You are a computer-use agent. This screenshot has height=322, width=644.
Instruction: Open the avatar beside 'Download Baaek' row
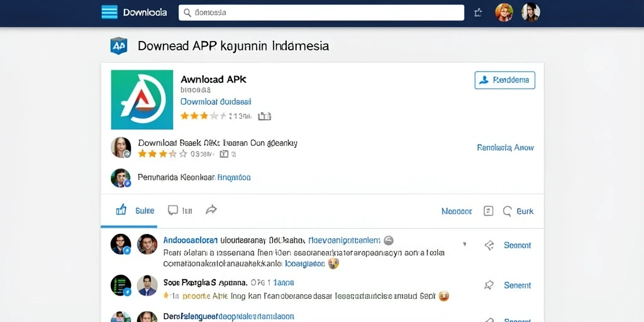[121, 147]
